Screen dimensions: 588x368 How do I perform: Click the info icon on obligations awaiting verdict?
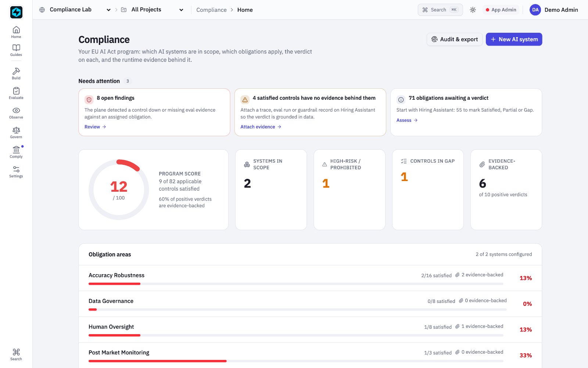coord(401,100)
